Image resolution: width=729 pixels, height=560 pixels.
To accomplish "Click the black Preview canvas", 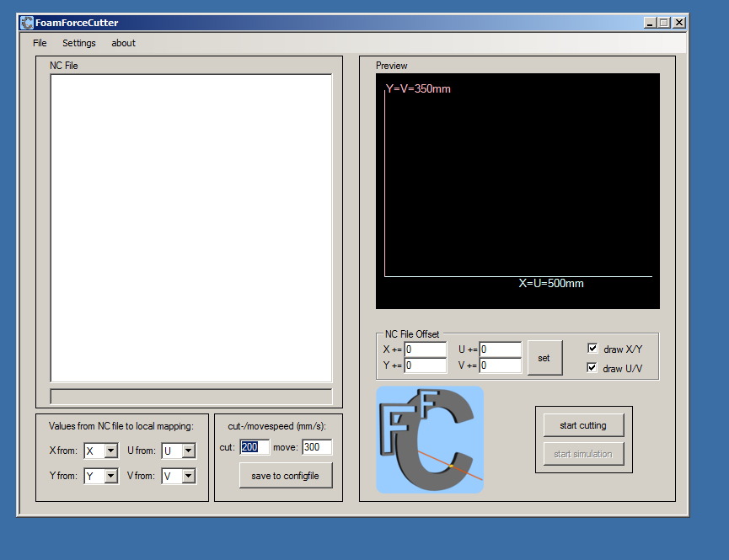I will tap(517, 190).
